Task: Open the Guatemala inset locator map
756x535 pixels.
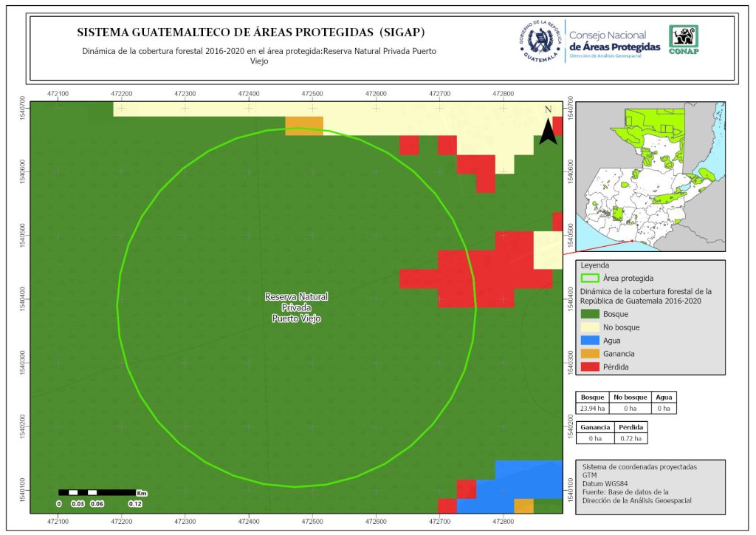Action: pyautogui.click(x=649, y=176)
